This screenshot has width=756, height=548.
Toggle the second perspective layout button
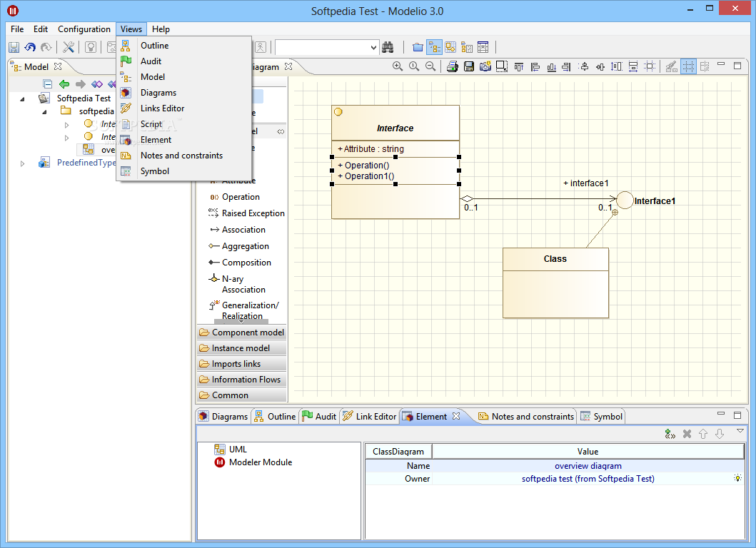[450, 47]
